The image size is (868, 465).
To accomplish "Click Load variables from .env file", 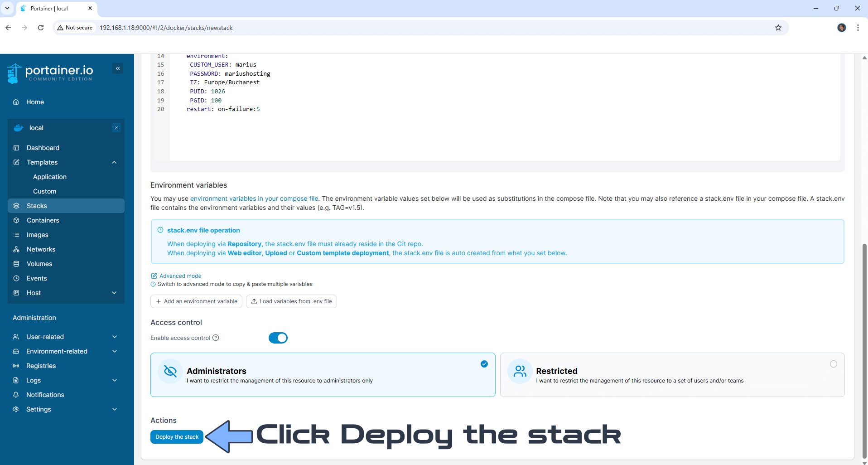I will [291, 301].
